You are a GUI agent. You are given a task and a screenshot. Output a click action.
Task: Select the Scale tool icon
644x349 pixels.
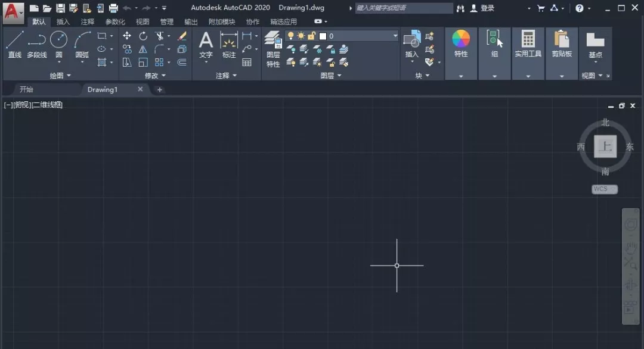(x=143, y=63)
